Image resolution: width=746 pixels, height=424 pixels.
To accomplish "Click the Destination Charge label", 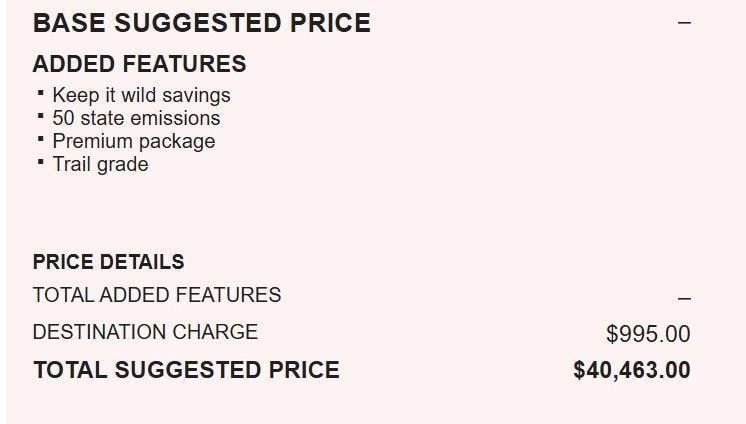I will [145, 332].
